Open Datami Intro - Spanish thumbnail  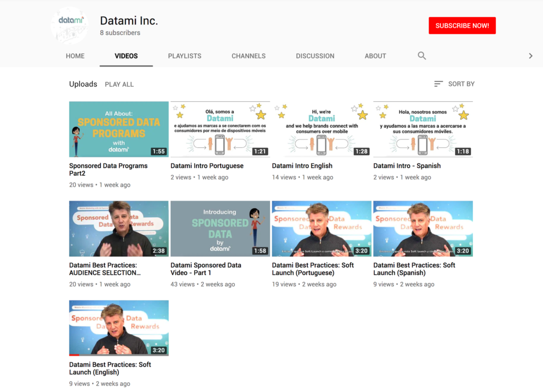point(423,129)
